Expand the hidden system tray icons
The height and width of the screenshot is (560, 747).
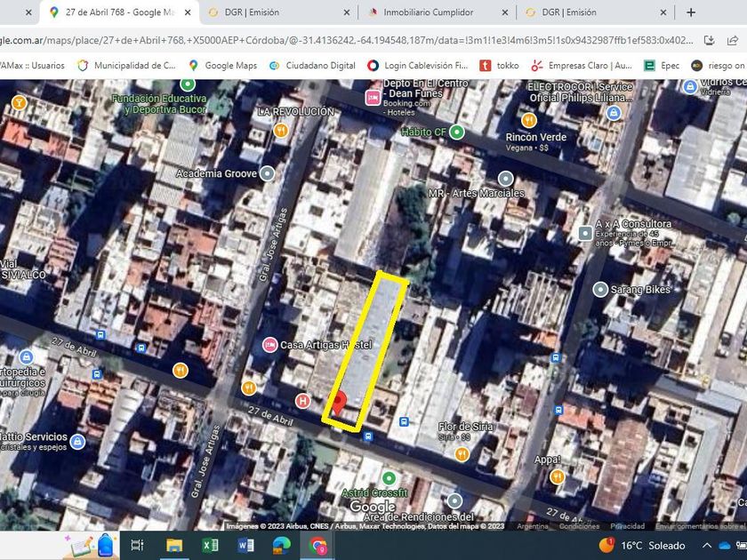point(707,545)
